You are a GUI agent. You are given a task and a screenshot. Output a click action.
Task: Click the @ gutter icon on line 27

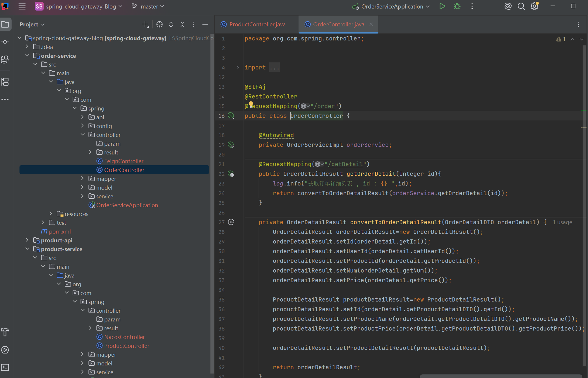pyautogui.click(x=231, y=222)
